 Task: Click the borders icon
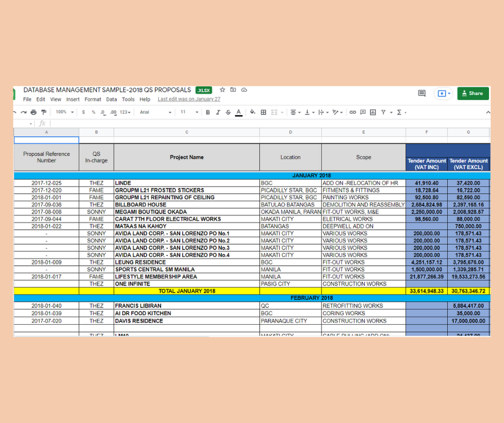pos(263,112)
